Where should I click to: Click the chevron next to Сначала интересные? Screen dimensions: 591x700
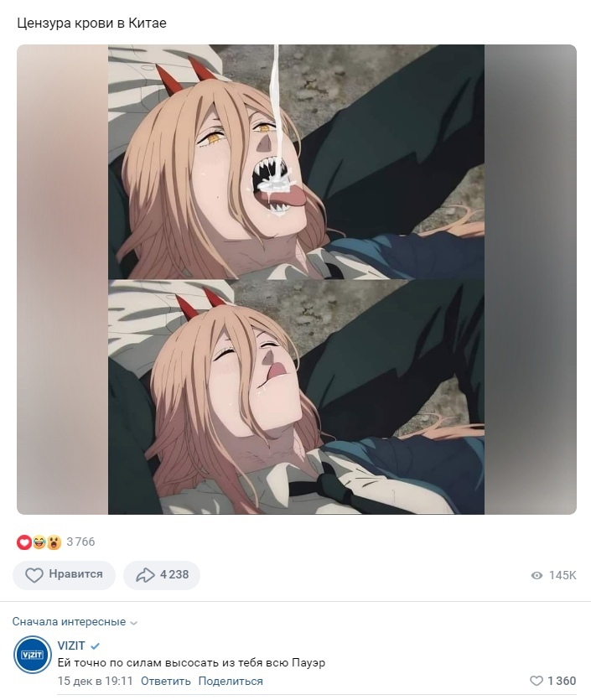[134, 623]
